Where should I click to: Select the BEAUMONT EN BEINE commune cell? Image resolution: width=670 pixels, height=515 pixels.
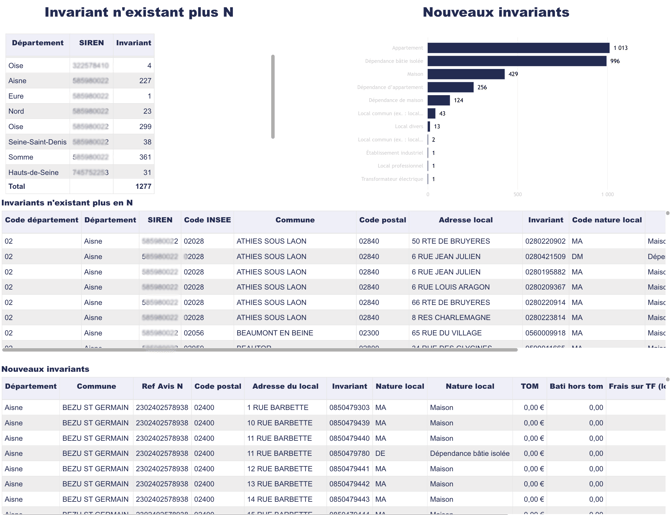click(x=274, y=333)
